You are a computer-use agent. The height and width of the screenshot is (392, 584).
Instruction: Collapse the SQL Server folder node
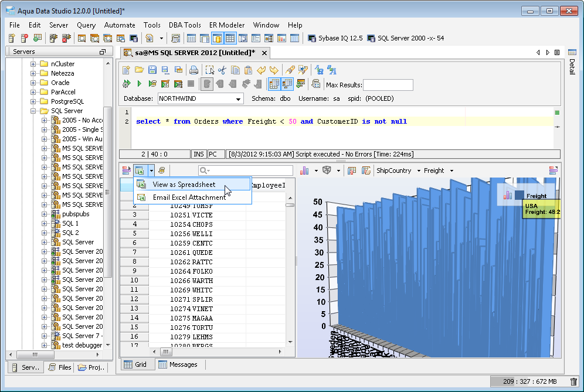(33, 111)
